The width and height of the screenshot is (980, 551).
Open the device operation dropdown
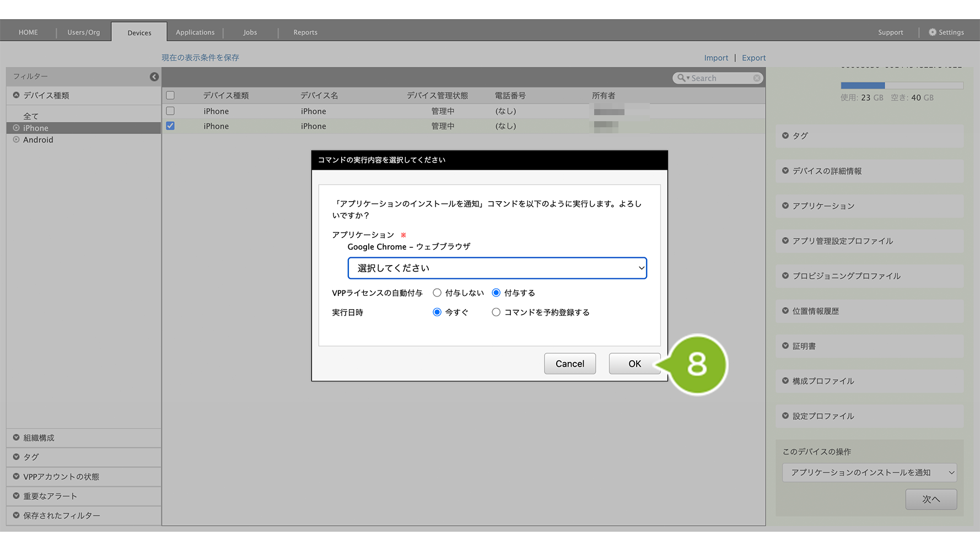[x=869, y=473]
